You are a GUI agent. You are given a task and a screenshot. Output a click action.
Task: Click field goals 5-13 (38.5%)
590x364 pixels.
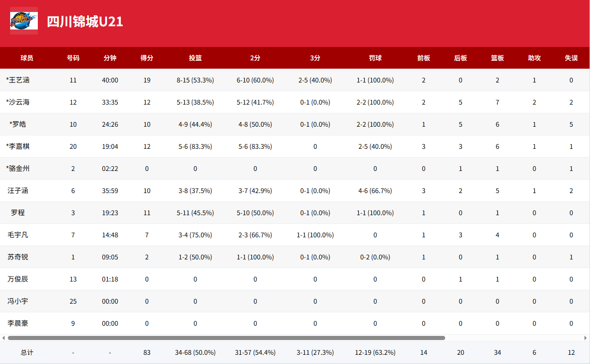coord(195,102)
